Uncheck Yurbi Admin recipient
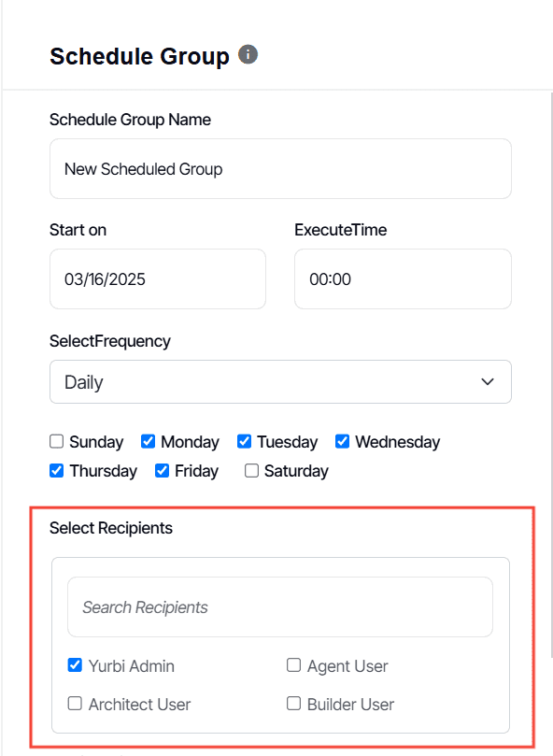Screen dimensions: 553x756 (75, 665)
